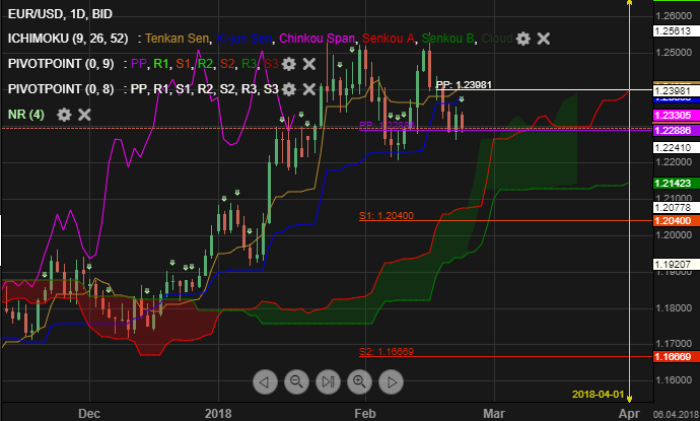Click the 1.20778 price tag on axis
Screen dimensions: 700x421
(675, 208)
